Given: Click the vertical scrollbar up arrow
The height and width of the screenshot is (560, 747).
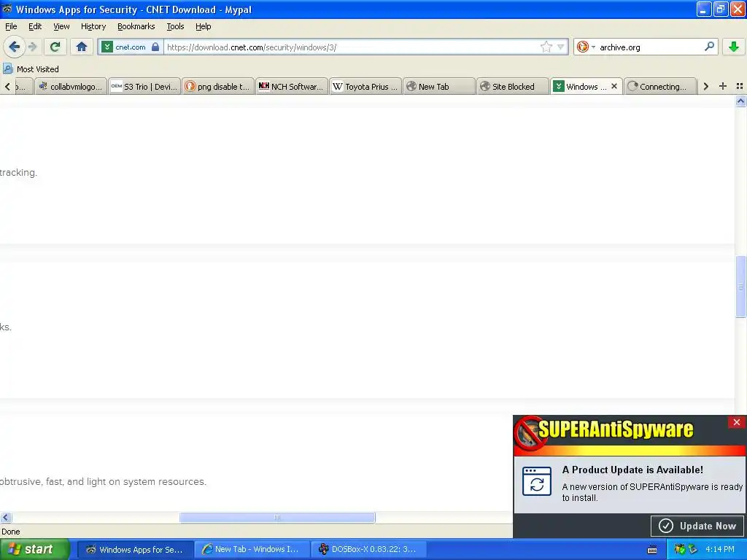Looking at the screenshot, I should pyautogui.click(x=740, y=101).
